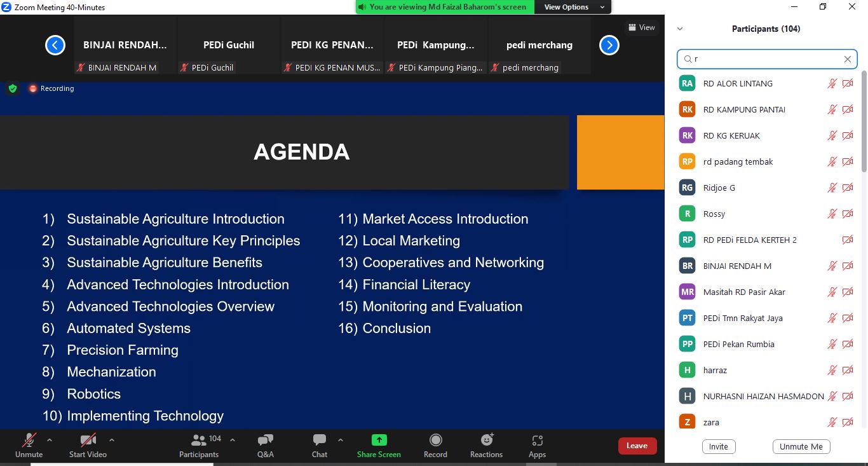Select the PEDi Kampung Piang video thumbnail
The width and height of the screenshot is (868, 466).
[x=436, y=45]
